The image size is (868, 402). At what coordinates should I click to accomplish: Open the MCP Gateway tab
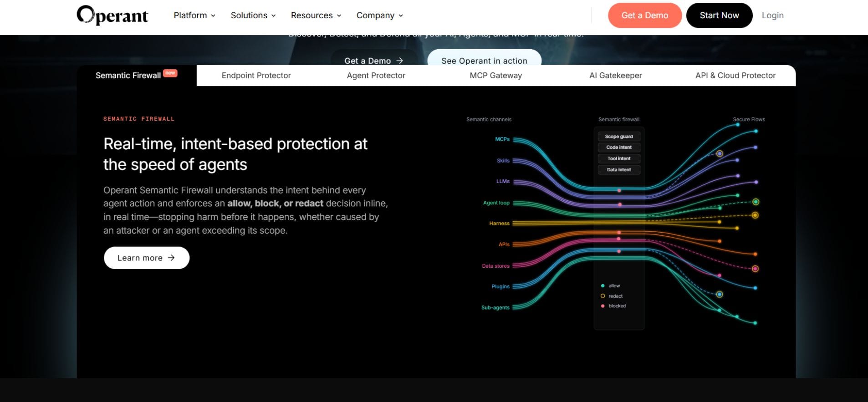496,76
